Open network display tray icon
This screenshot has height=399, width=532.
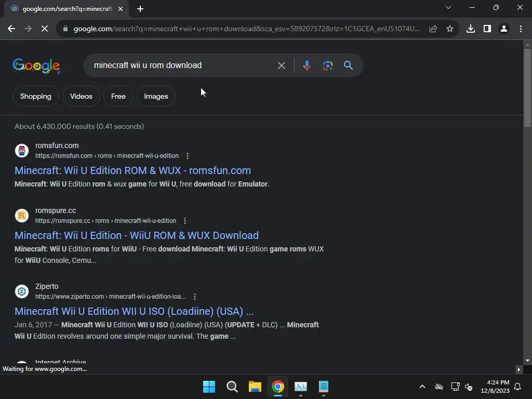click(x=455, y=387)
